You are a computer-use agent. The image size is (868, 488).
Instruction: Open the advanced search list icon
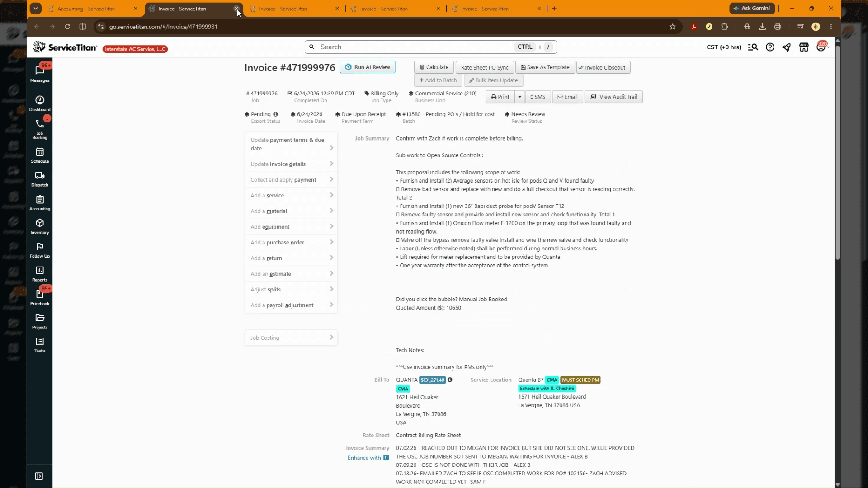753,47
